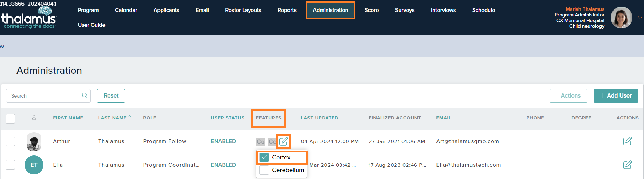Open edit action for Arthur's row
644x179 pixels.
[x=628, y=141]
